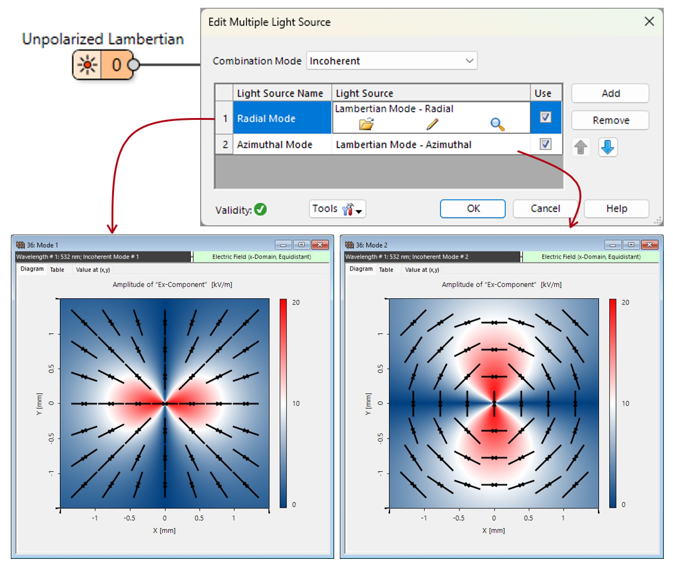Click the Remove button

[x=610, y=120]
